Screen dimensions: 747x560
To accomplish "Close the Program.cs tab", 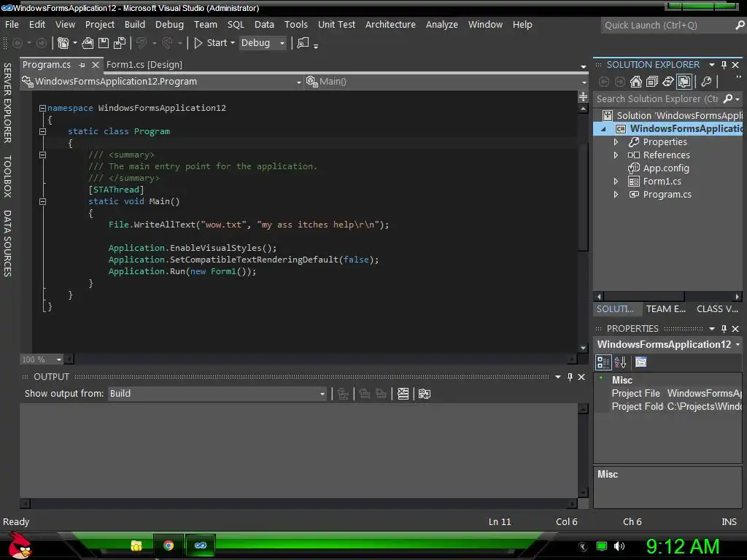I will point(96,65).
